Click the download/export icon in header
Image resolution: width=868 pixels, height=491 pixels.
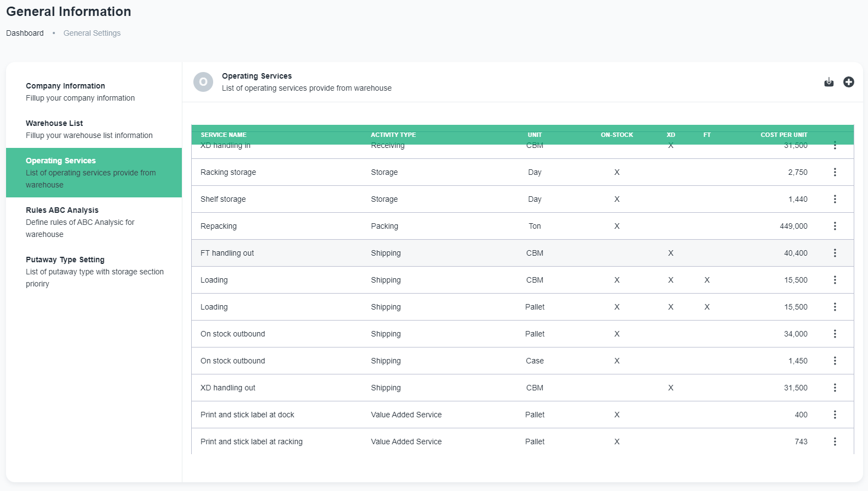pyautogui.click(x=829, y=82)
